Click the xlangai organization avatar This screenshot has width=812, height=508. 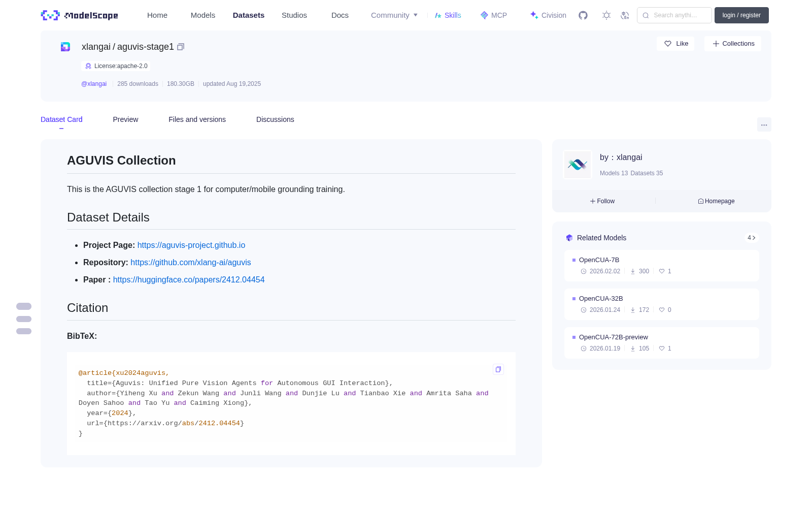578,165
